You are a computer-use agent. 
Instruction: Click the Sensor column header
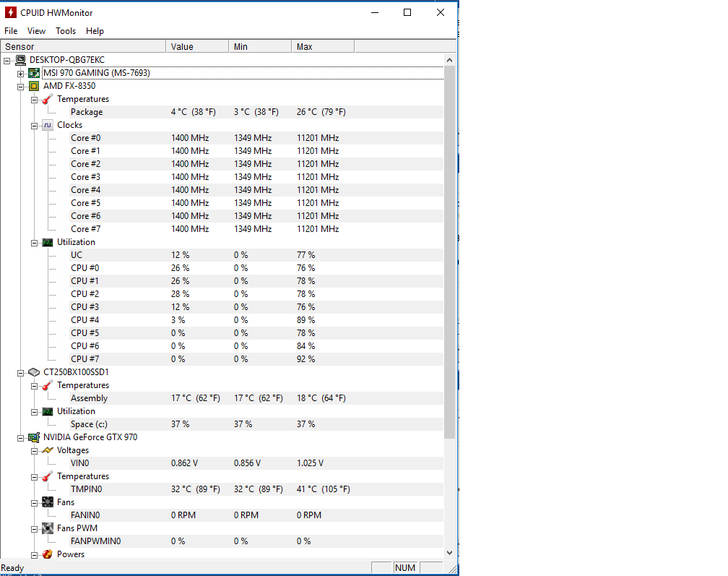tap(83, 46)
